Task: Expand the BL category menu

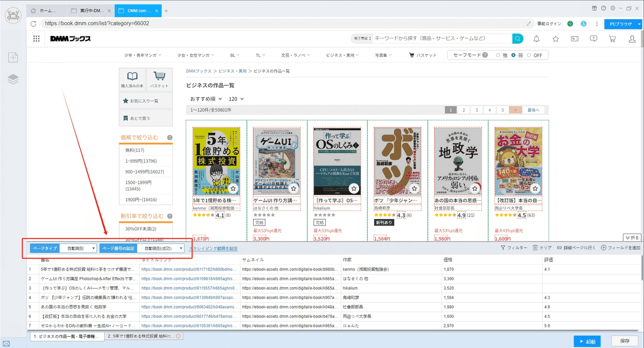Action: point(236,55)
